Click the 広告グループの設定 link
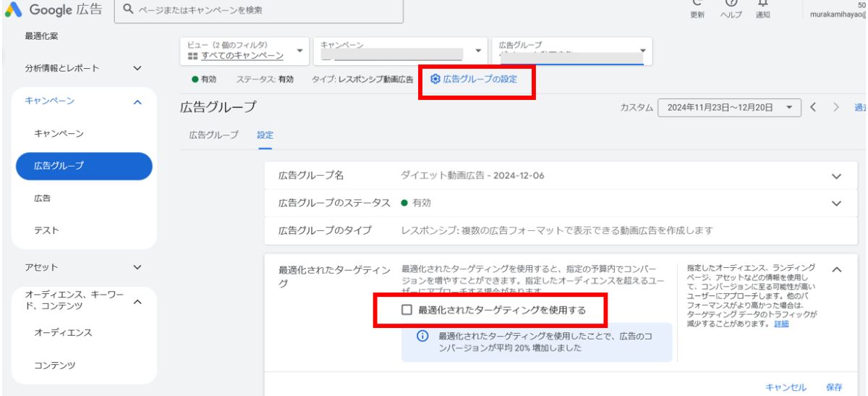Image resolution: width=868 pixels, height=396 pixels. click(480, 79)
